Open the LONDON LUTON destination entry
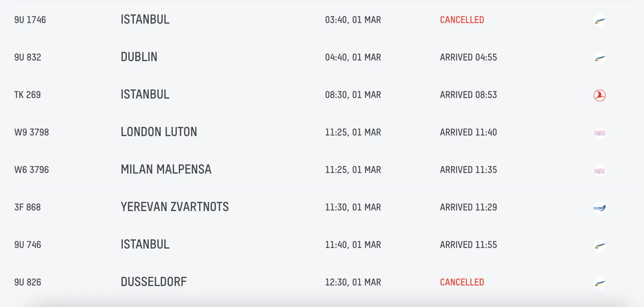 tap(159, 132)
